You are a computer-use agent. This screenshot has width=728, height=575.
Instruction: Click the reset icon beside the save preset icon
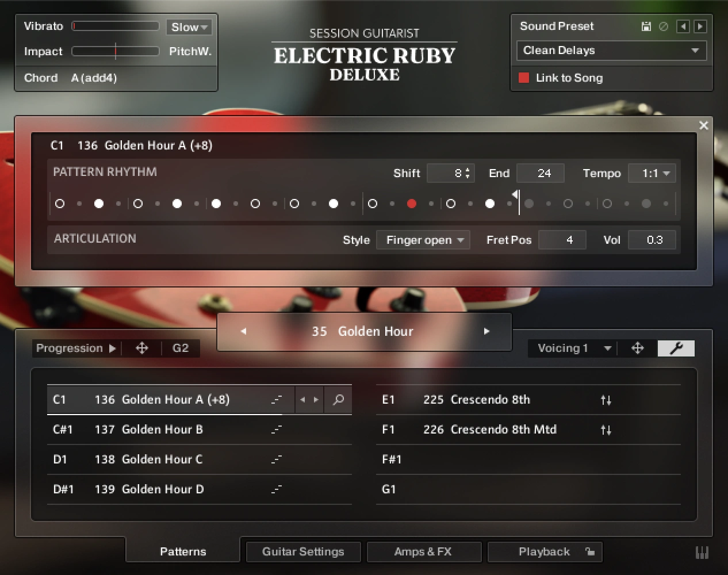click(664, 26)
